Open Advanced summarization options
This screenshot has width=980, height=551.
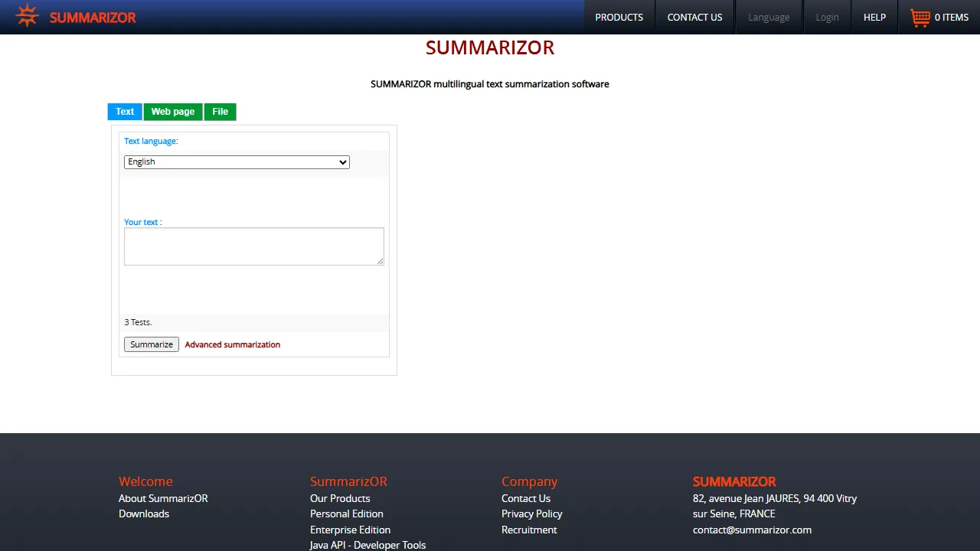(232, 344)
